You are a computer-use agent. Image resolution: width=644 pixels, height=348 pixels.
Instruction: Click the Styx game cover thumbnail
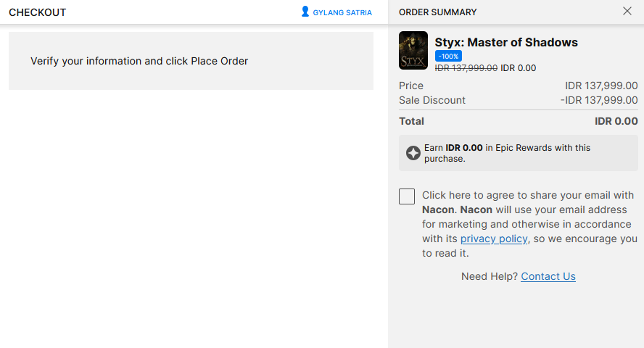point(413,51)
